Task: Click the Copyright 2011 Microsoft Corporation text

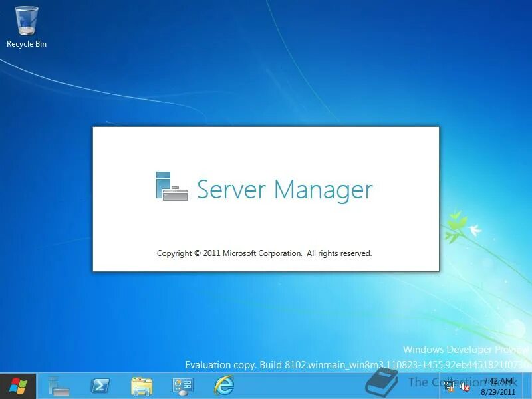Action: 264,253
